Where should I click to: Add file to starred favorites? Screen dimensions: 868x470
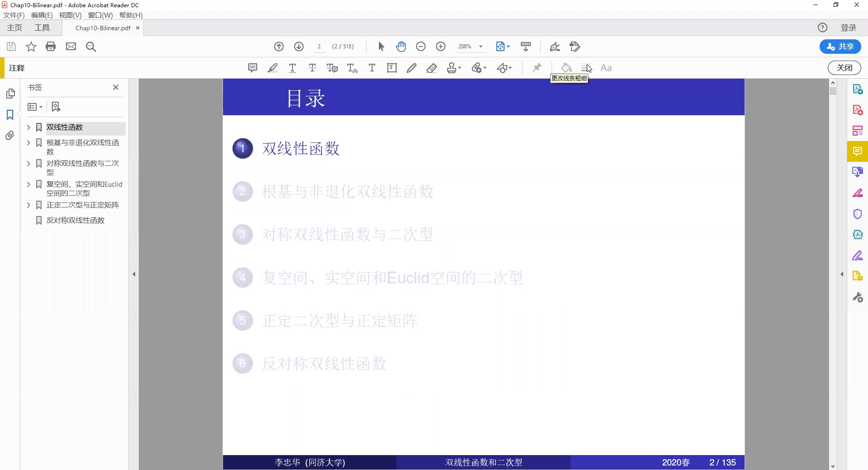pyautogui.click(x=31, y=47)
